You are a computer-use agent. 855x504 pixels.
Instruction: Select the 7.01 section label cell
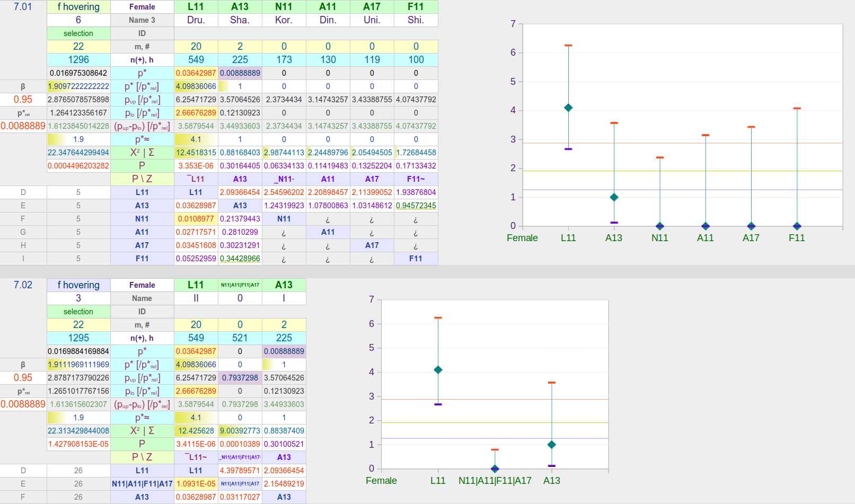coord(23,7)
